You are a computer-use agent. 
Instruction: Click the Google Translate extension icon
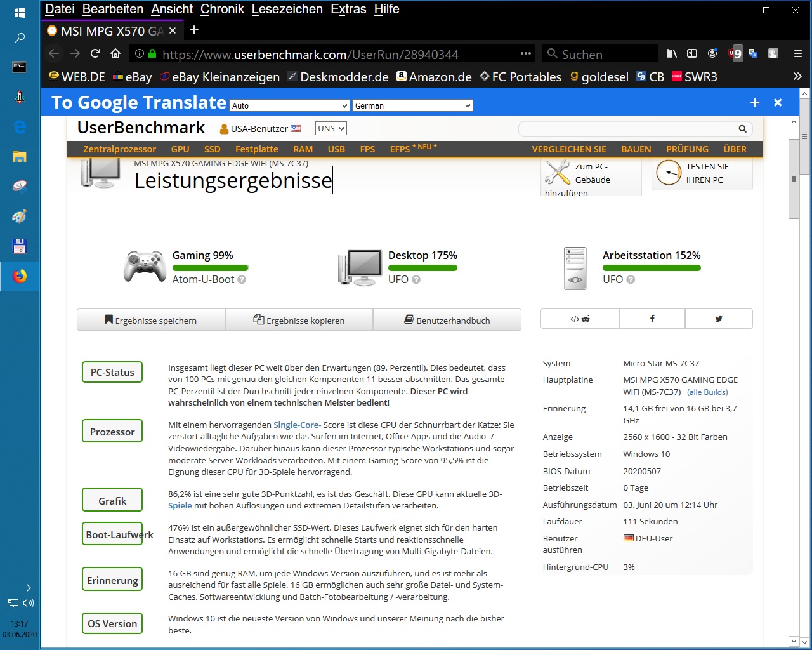pyautogui.click(x=753, y=53)
